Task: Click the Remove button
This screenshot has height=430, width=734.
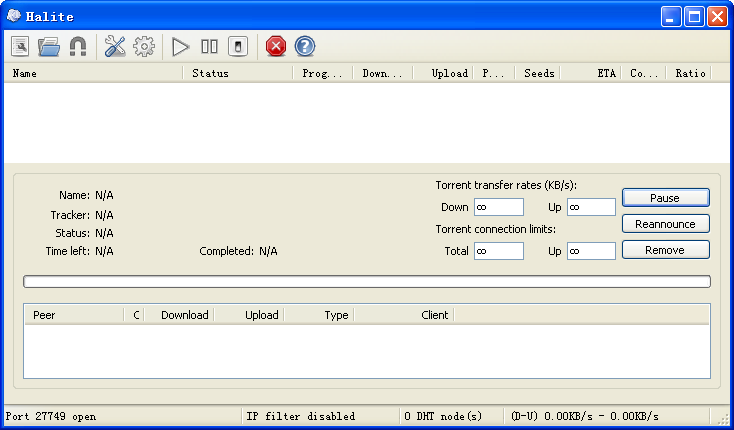Action: (x=665, y=250)
